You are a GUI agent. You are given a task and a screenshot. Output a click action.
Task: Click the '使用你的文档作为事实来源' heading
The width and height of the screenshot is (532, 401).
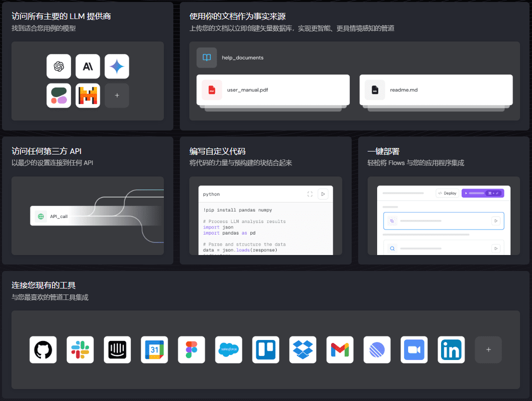tap(237, 16)
